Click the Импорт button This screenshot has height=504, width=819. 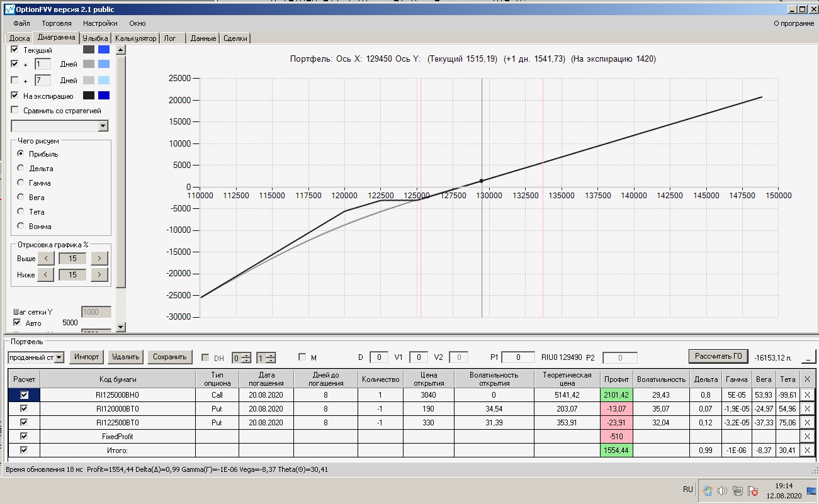[x=87, y=357]
